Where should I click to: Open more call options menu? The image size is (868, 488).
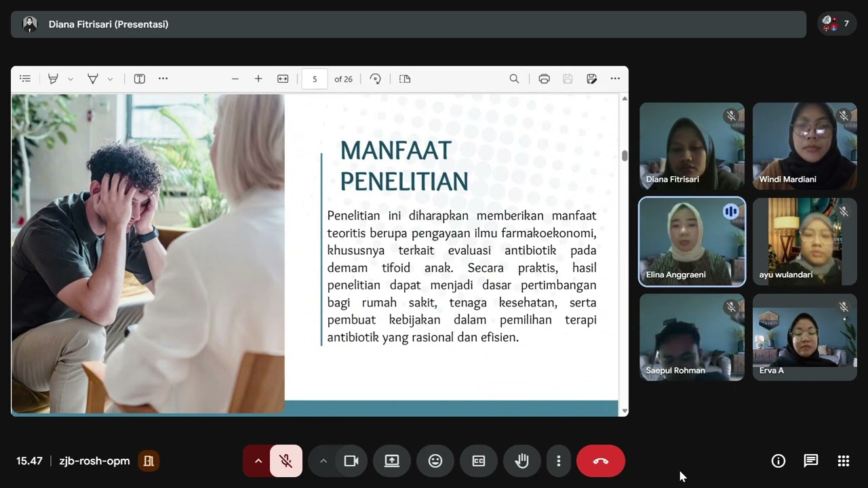pyautogui.click(x=559, y=461)
